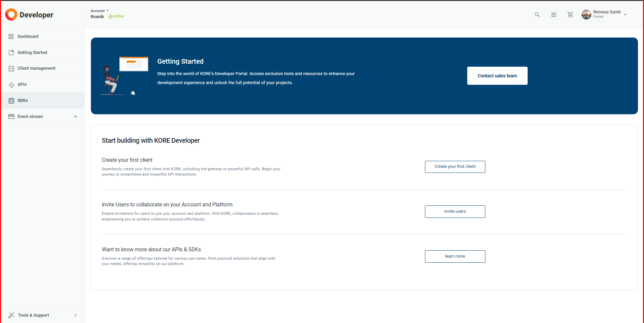Open the apps grid launcher

click(x=553, y=15)
